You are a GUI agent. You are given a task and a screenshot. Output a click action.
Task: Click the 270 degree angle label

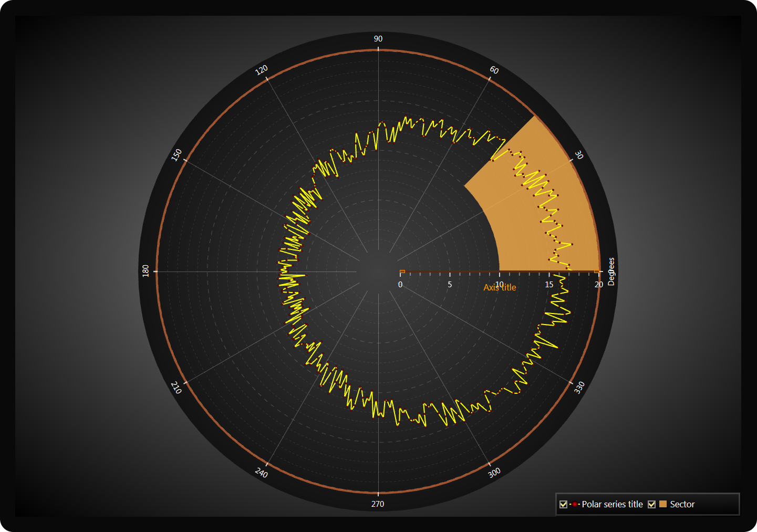click(x=378, y=504)
